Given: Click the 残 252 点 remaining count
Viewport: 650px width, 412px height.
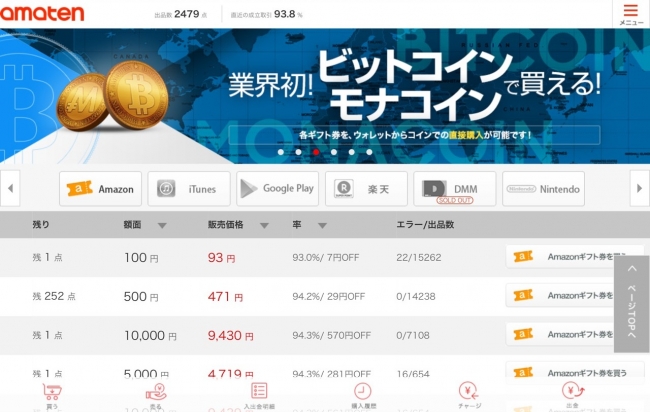Looking at the screenshot, I should coord(54,296).
